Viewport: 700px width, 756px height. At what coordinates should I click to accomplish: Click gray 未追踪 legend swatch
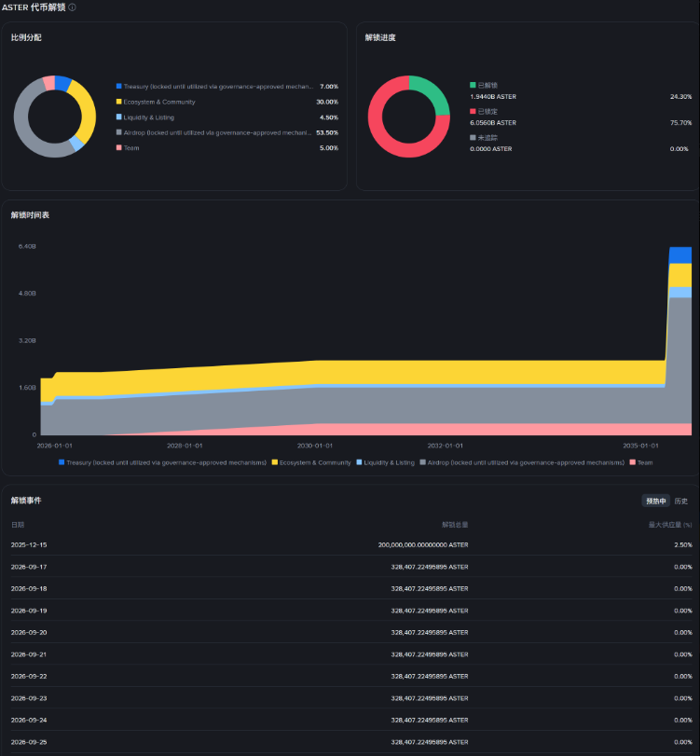[x=473, y=137]
